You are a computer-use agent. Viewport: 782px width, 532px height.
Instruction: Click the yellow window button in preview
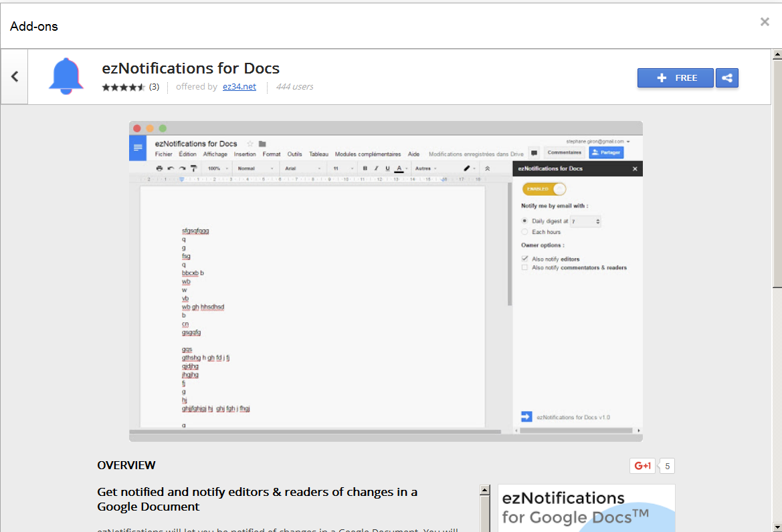point(150,128)
